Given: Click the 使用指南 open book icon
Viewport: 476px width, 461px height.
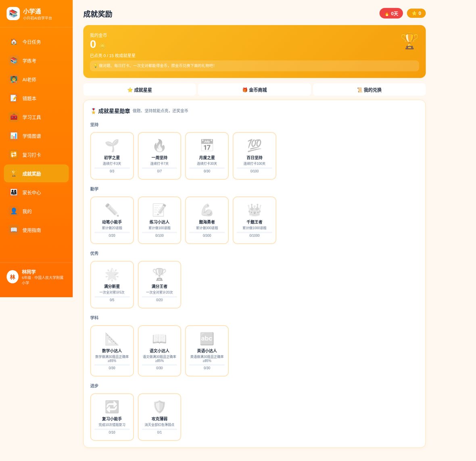Looking at the screenshot, I should click(14, 230).
